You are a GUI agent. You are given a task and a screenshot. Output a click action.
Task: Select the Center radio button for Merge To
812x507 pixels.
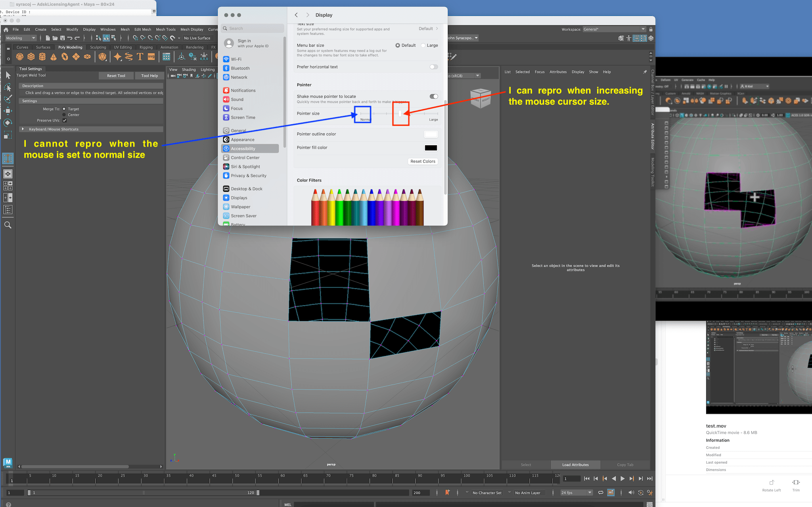coord(64,115)
